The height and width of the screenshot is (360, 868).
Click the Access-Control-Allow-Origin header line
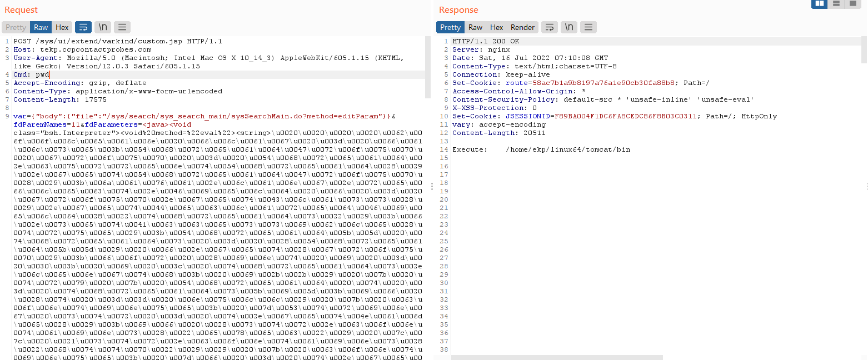[519, 91]
